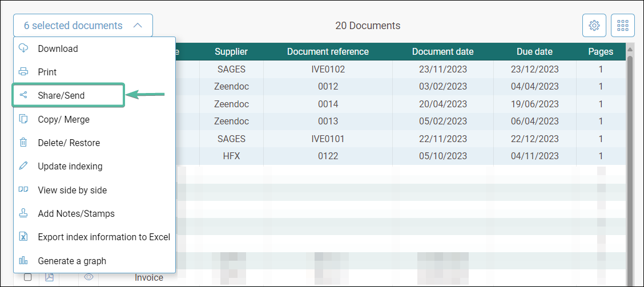Click document reference IVE0101
The width and height of the screenshot is (644, 287).
coord(328,139)
